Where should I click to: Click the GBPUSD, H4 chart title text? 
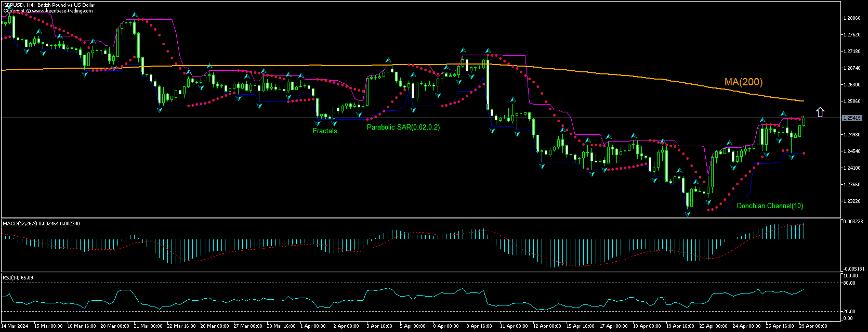[x=49, y=5]
